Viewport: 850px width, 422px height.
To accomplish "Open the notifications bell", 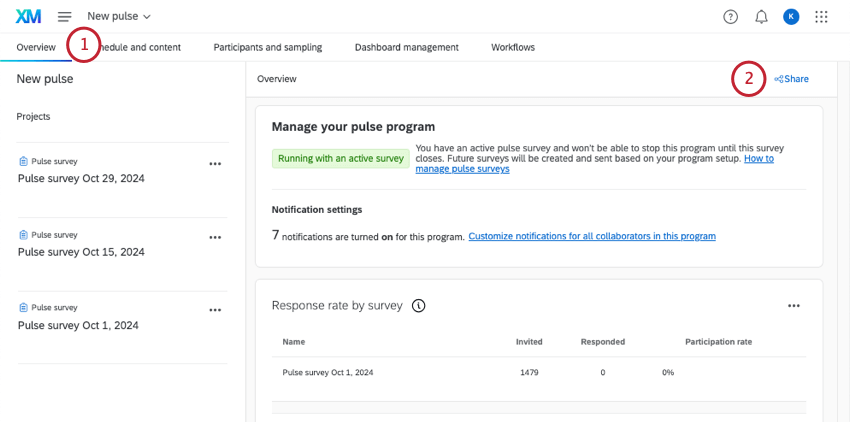I will point(761,16).
